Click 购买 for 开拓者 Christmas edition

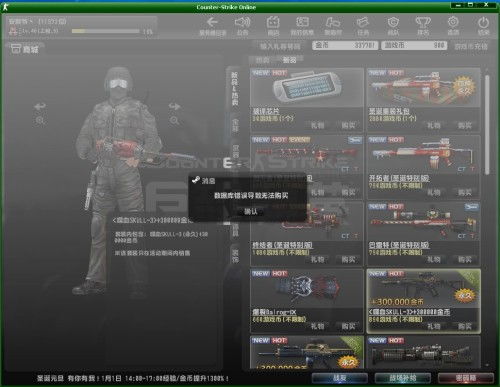465,192
